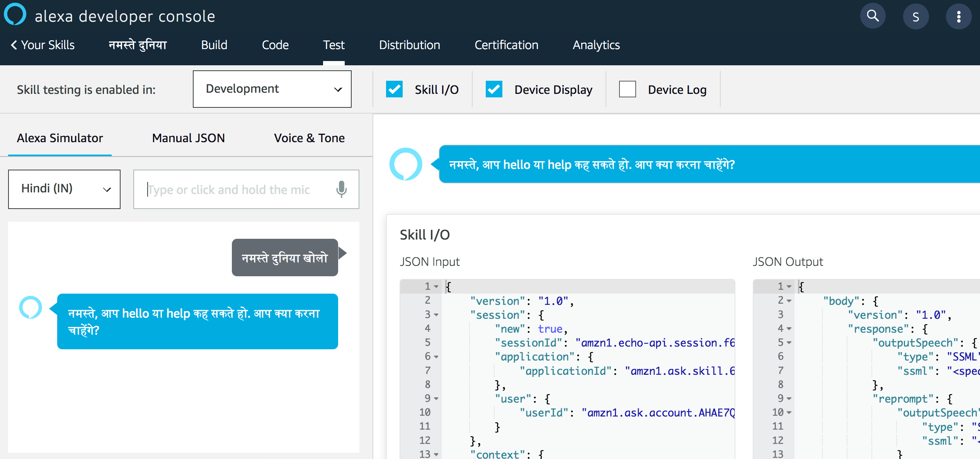Open the search function
The width and height of the screenshot is (980, 459).
873,16
